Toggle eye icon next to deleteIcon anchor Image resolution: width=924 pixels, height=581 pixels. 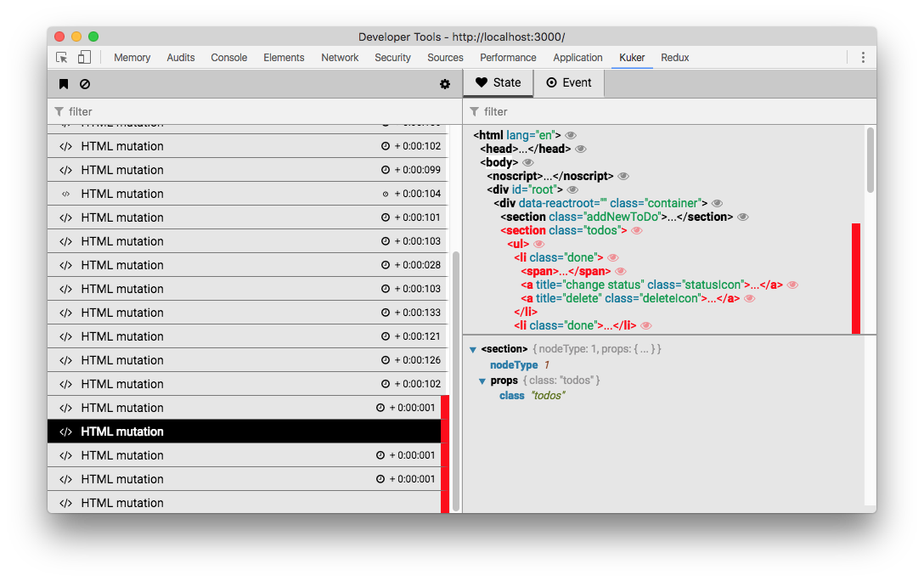point(750,298)
